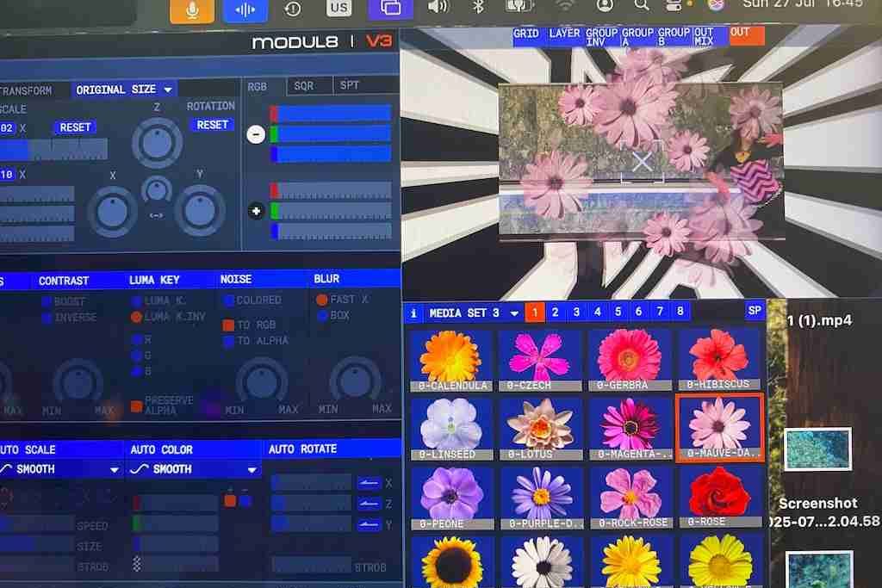This screenshot has height=588, width=882.
Task: Click the blue audio waveform menu bar icon
Action: [x=245, y=9]
